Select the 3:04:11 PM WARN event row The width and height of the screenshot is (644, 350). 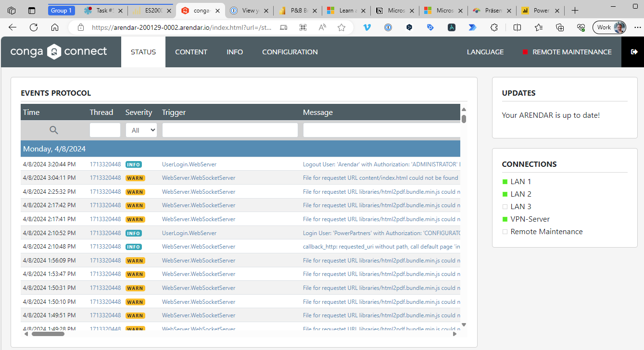(x=240, y=177)
